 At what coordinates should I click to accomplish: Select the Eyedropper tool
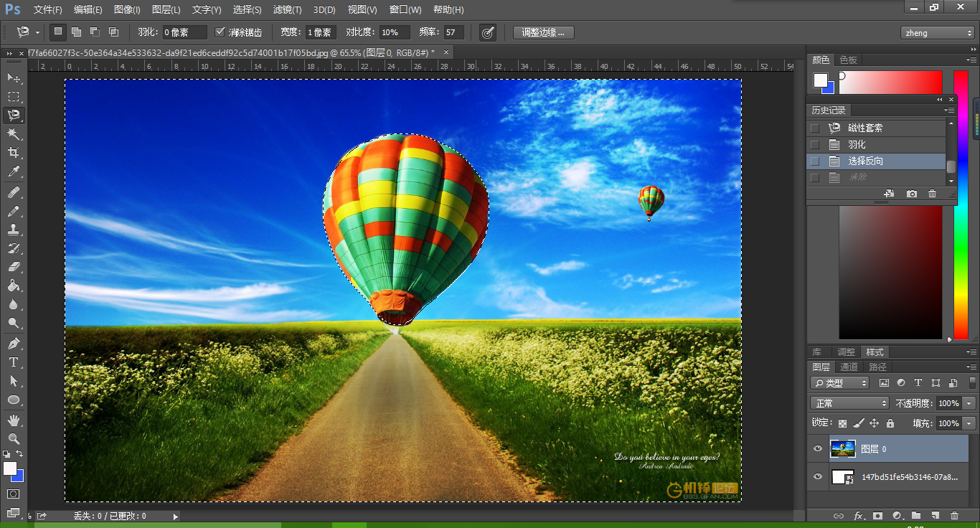[x=14, y=172]
